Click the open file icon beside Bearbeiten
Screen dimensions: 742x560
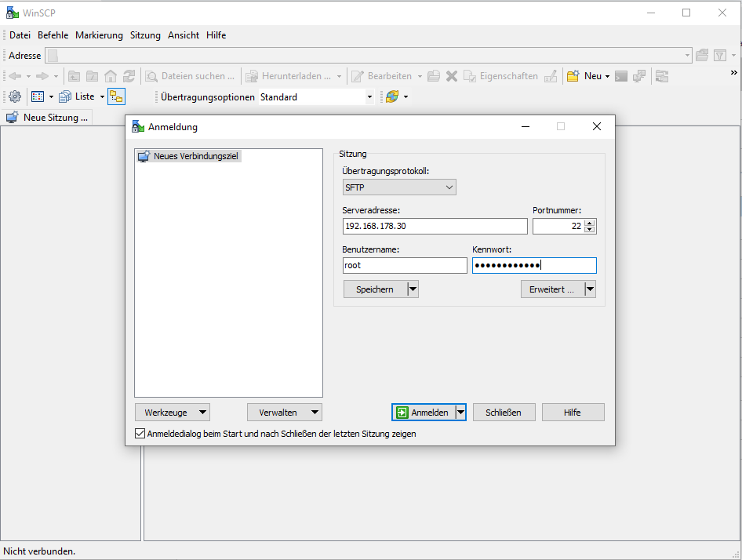tap(434, 76)
